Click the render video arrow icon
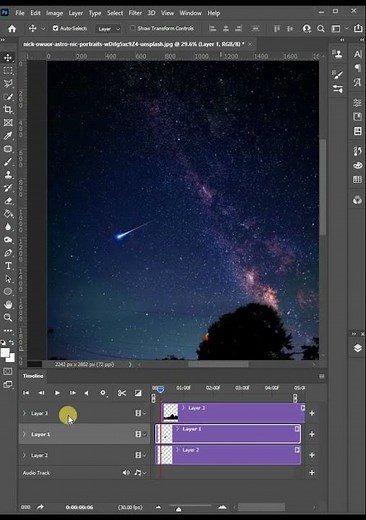 40,507
